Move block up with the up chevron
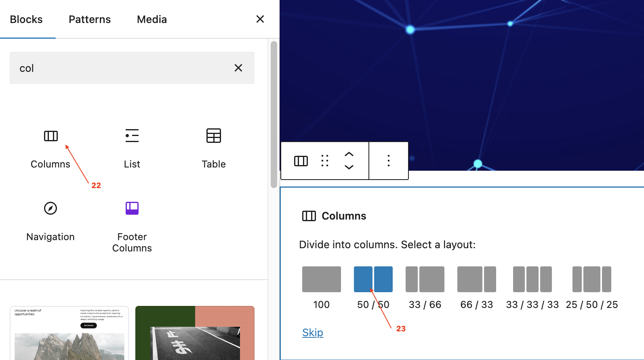 349,154
